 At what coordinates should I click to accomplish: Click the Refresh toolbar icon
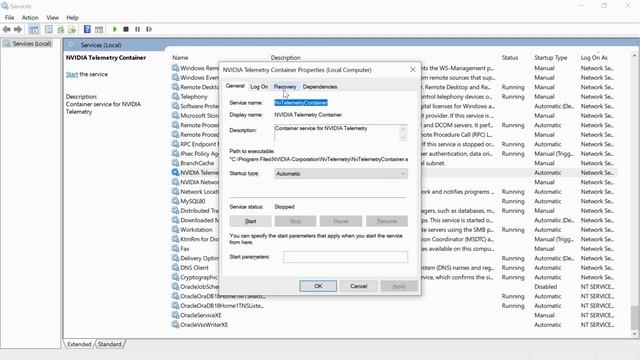61,29
